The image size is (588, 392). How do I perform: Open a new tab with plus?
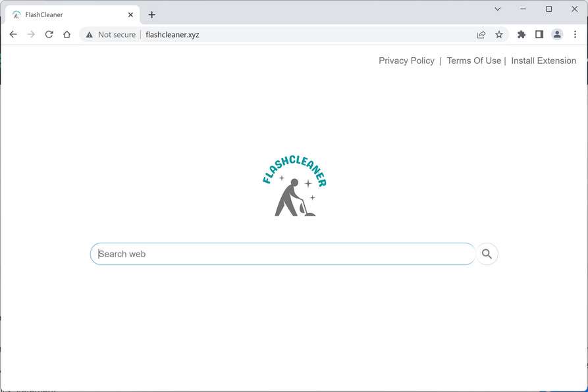(x=151, y=14)
